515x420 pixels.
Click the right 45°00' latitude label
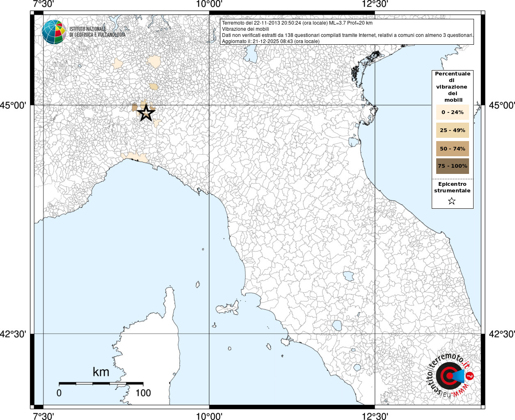pyautogui.click(x=502, y=105)
